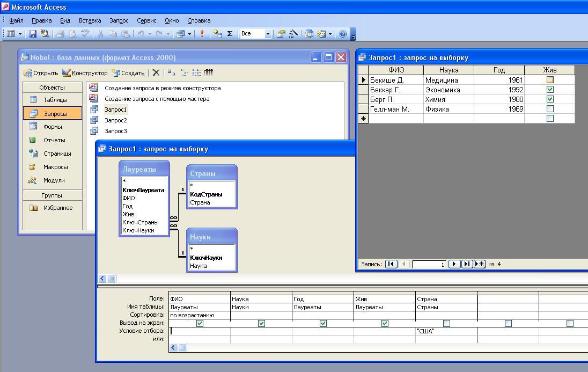The height and width of the screenshot is (372, 588).
Task: Expand the top values 'Все' dropdown
Action: pos(268,34)
